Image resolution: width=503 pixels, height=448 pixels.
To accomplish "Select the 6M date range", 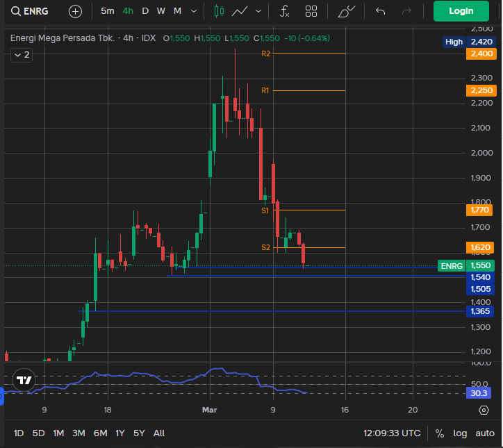I will click(x=100, y=433).
